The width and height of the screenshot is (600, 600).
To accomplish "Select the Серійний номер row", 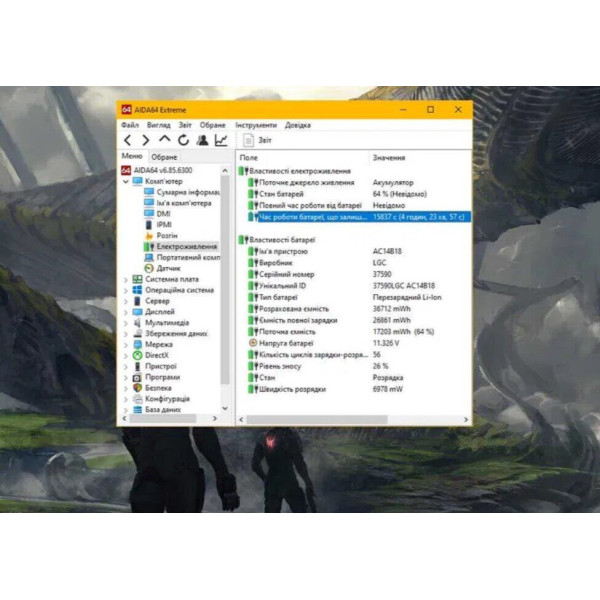I will coord(354,274).
